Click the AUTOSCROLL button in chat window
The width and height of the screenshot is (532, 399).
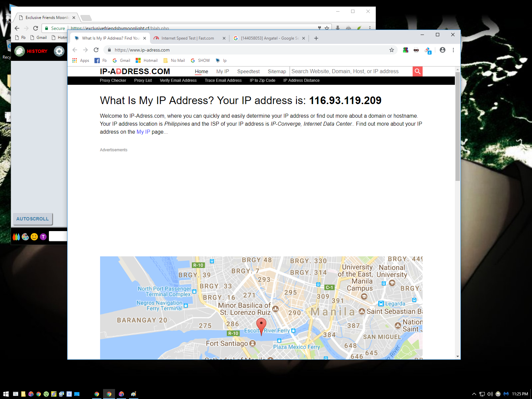33,219
